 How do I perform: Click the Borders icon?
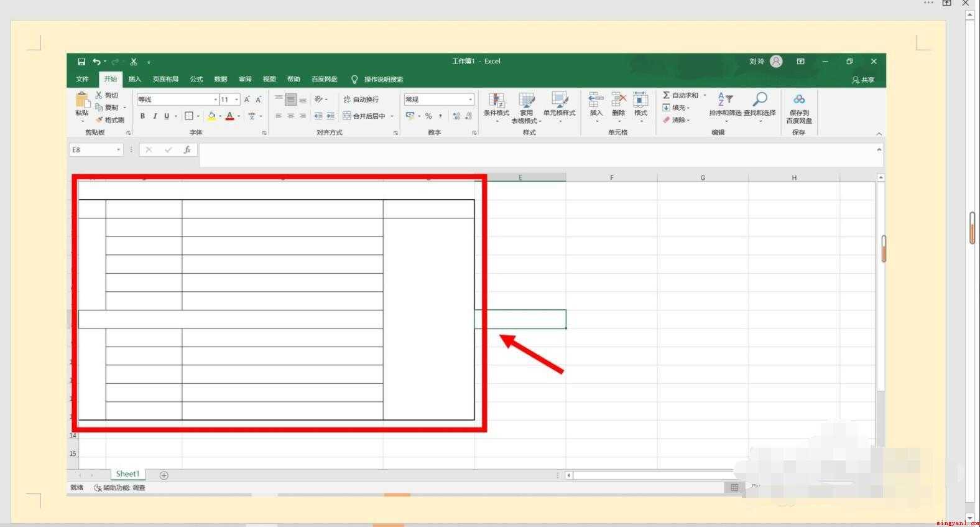tap(189, 116)
